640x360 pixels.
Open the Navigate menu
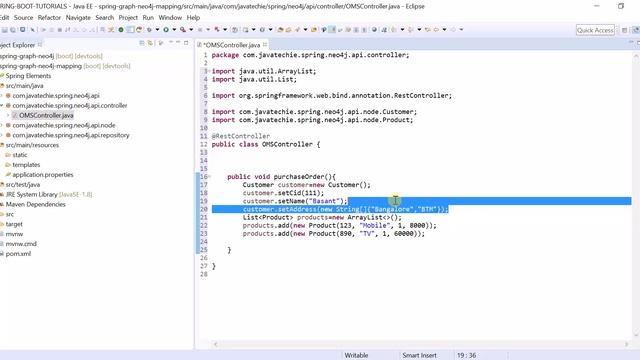click(78, 18)
